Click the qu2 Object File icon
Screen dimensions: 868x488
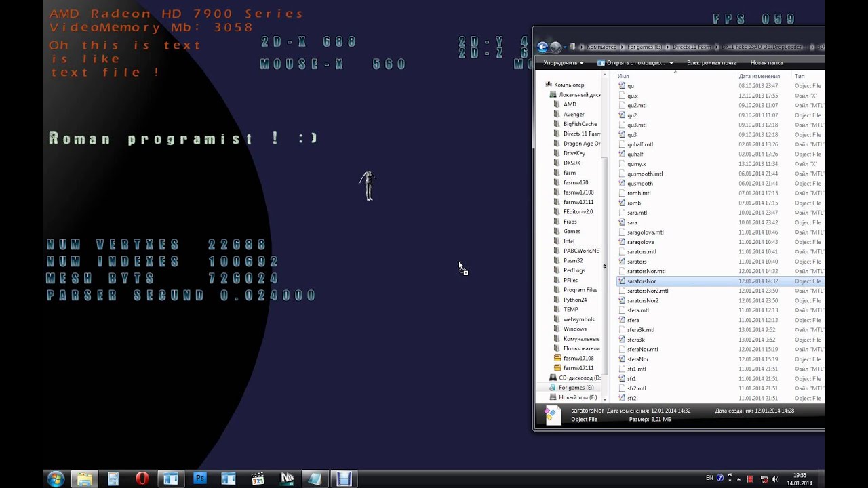click(622, 115)
